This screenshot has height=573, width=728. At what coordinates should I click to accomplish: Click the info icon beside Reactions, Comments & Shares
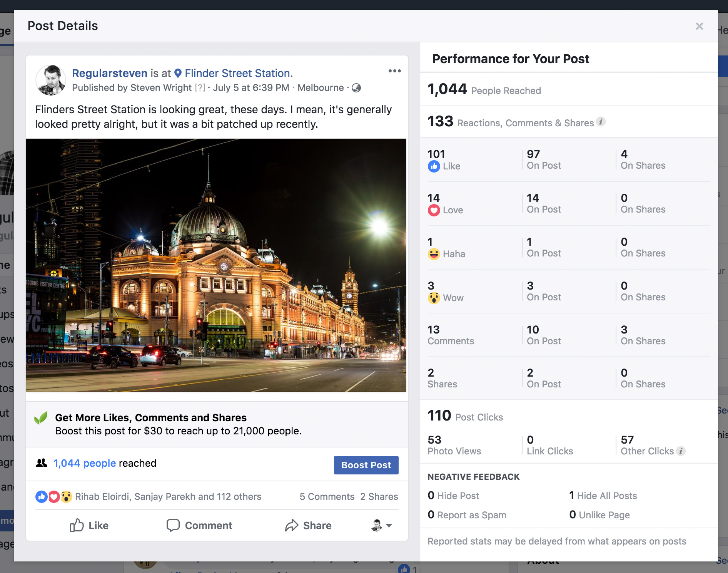(x=601, y=122)
